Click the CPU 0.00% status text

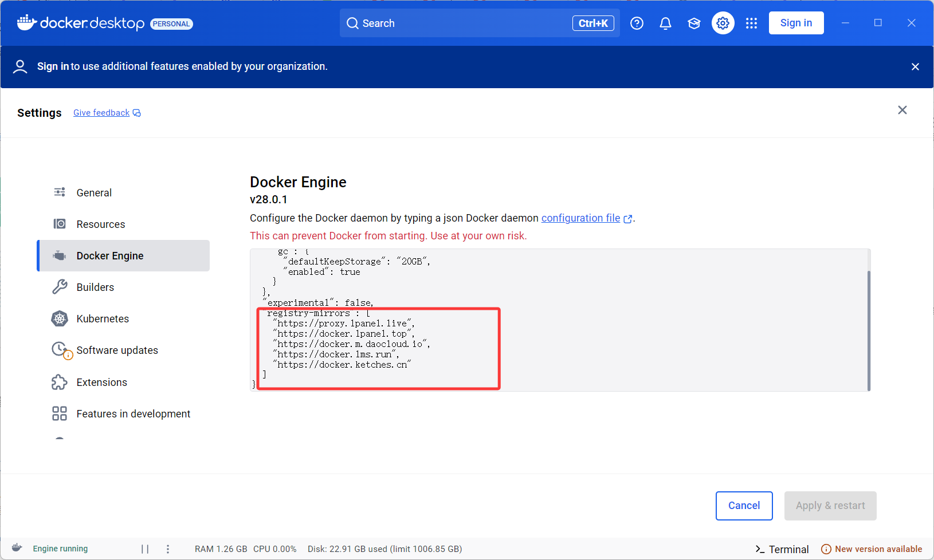pos(274,549)
